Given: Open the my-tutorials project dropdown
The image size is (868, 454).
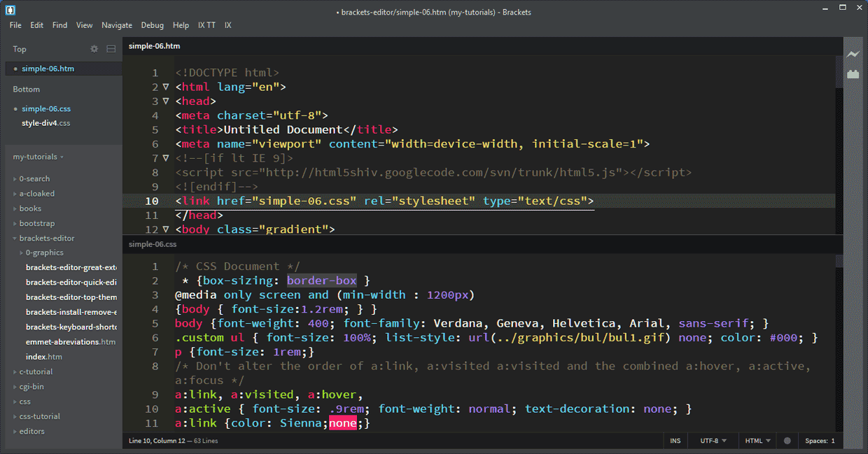Looking at the screenshot, I should pos(38,157).
